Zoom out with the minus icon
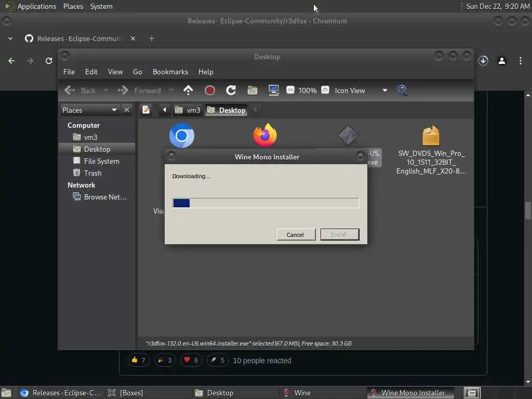532x399 pixels. 290,90
